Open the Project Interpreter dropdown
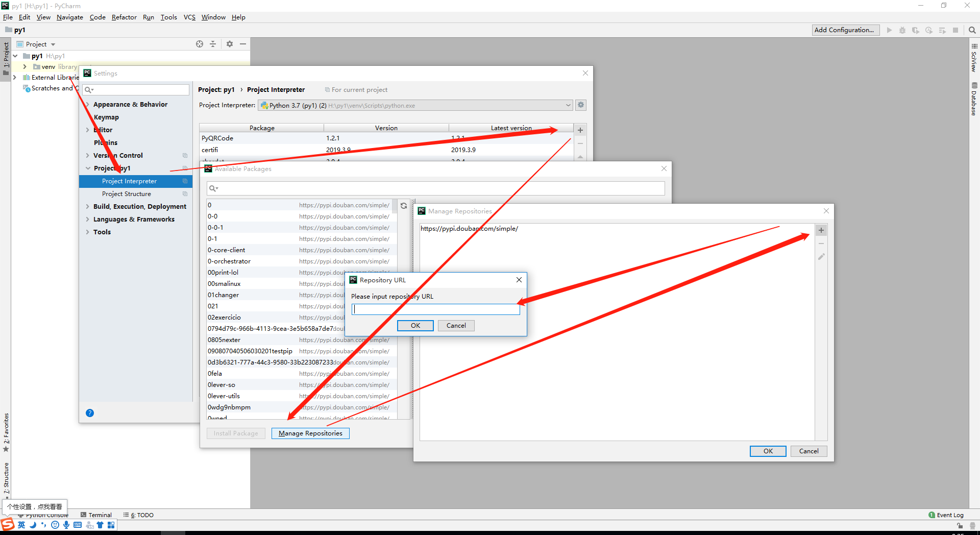980x535 pixels. tap(415, 105)
